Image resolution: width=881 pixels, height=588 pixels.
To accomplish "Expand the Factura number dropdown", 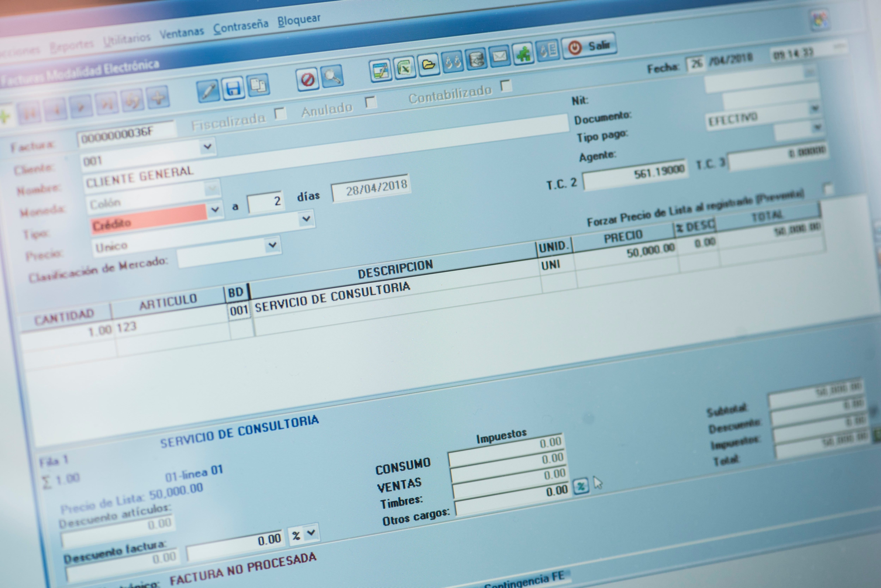I will [x=207, y=147].
